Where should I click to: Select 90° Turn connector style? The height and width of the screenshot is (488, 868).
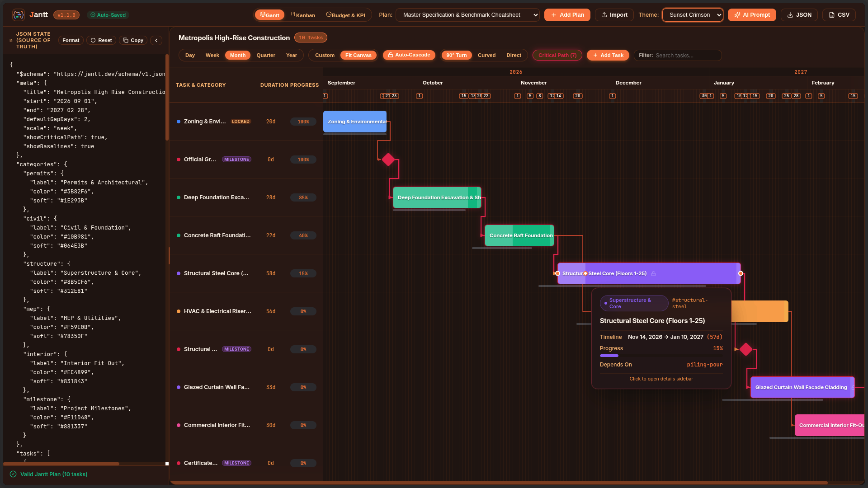[x=457, y=55]
